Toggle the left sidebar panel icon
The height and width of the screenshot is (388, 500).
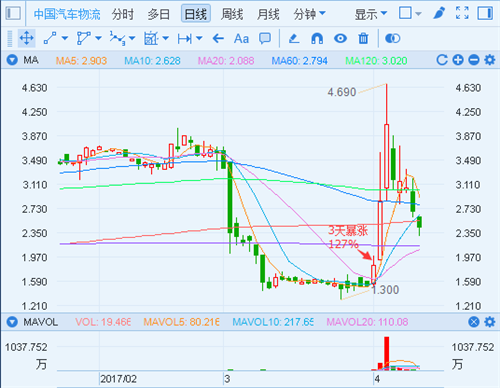click(x=13, y=14)
